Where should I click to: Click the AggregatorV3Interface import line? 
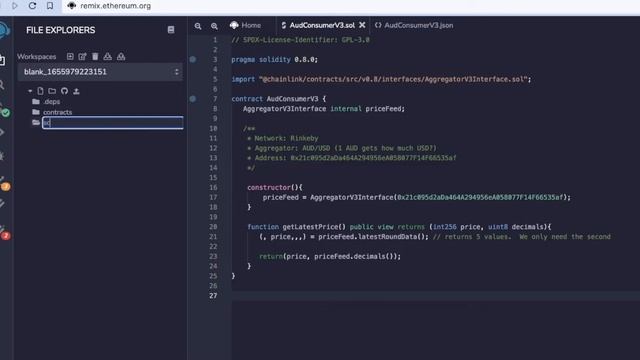[x=381, y=79]
